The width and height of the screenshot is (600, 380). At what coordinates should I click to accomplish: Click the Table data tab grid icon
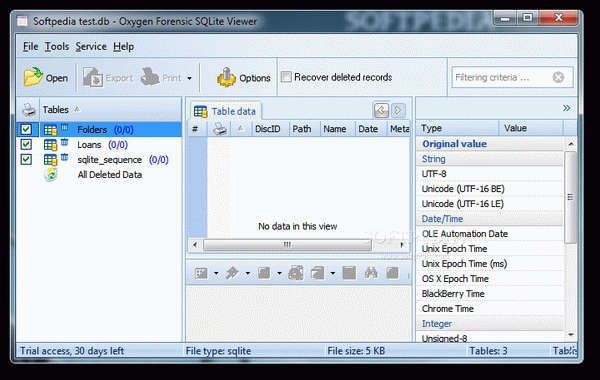tap(200, 111)
